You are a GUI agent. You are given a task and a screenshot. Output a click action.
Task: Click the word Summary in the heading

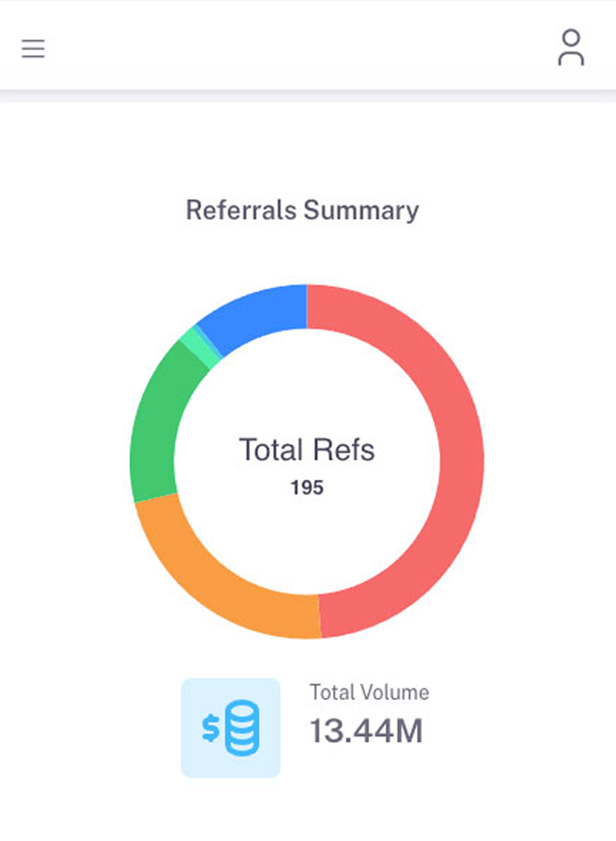[361, 209]
